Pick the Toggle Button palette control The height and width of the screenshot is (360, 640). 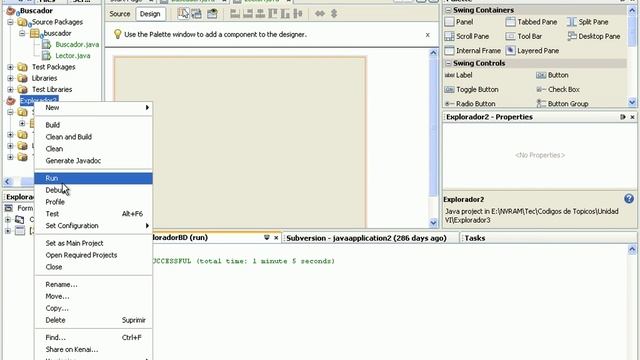(471, 89)
